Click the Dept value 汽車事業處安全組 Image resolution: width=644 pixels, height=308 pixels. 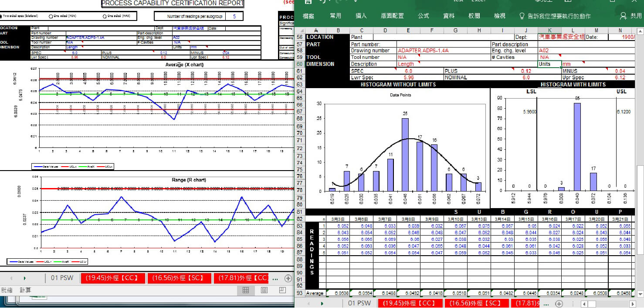click(x=561, y=37)
